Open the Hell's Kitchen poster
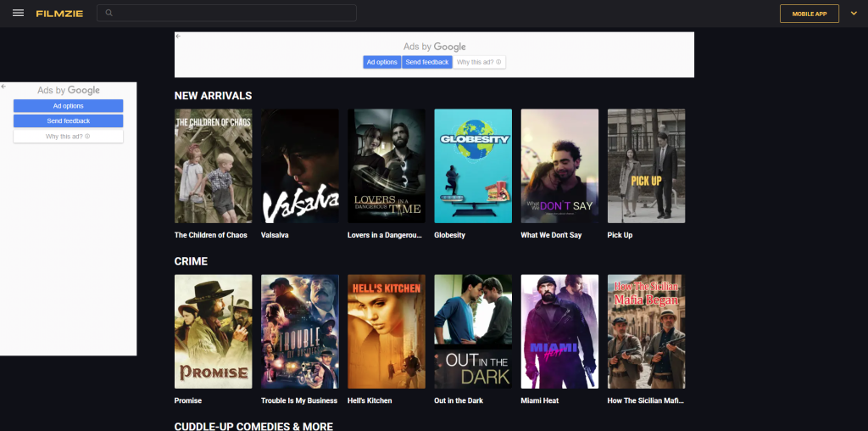Viewport: 868px width, 431px height. click(386, 331)
